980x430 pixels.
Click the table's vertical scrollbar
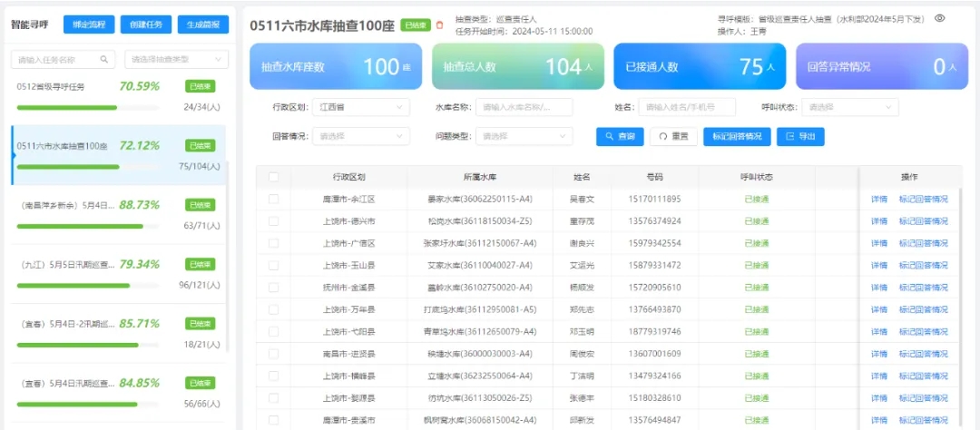(x=960, y=309)
